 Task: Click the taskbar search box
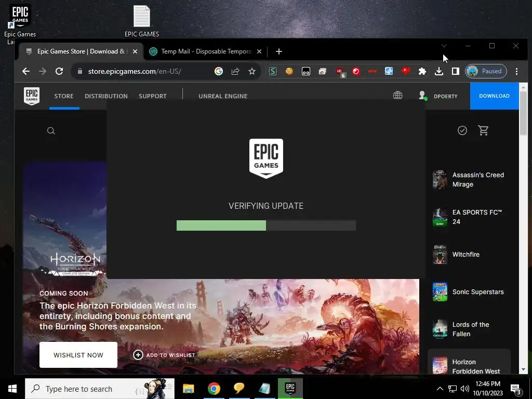click(100, 389)
